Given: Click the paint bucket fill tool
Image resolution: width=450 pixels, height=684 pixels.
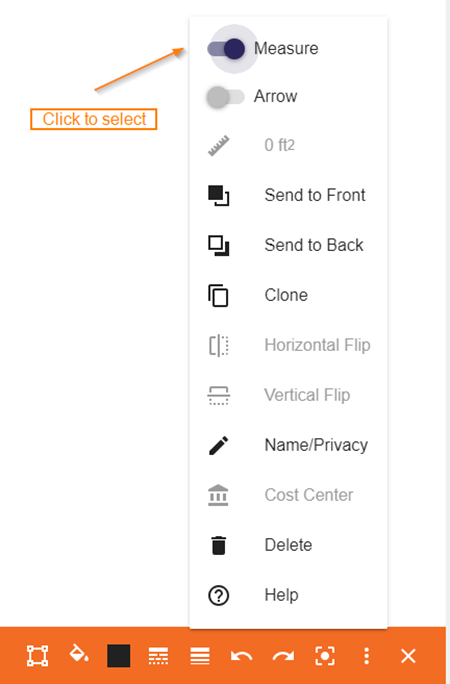Looking at the screenshot, I should (79, 653).
